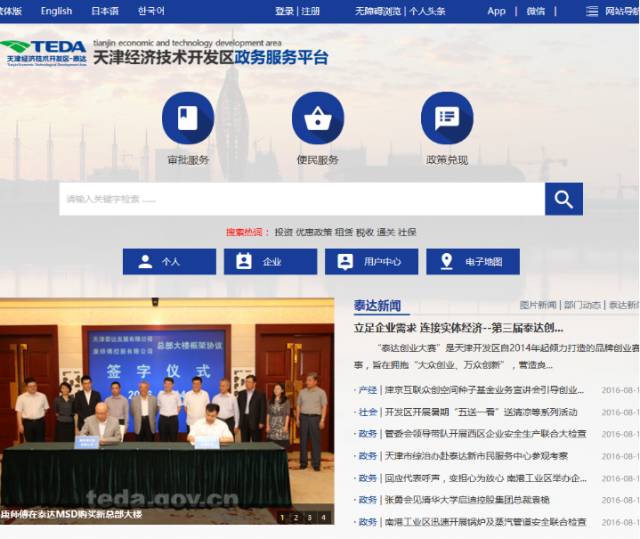Viewport: 640px width, 539px height.
Task: Switch to 部门动态 tab
Action: click(582, 305)
